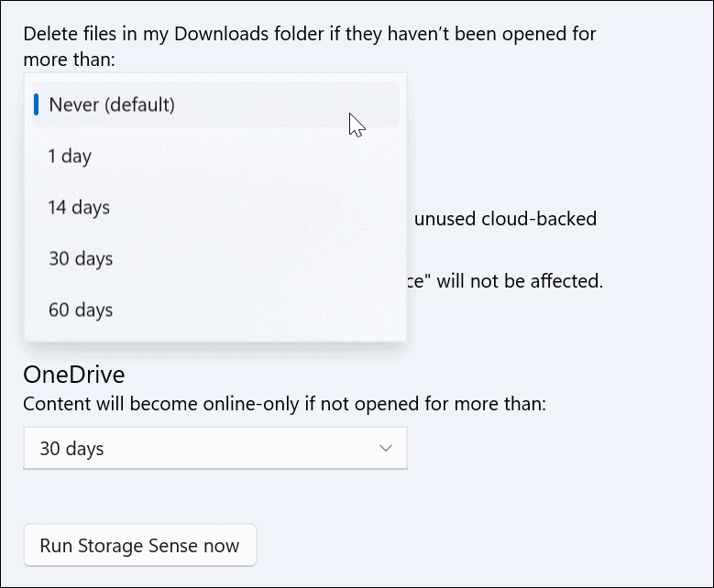714x588 pixels.
Task: Click the 30 days value under OneDrive
Action: [x=71, y=449]
